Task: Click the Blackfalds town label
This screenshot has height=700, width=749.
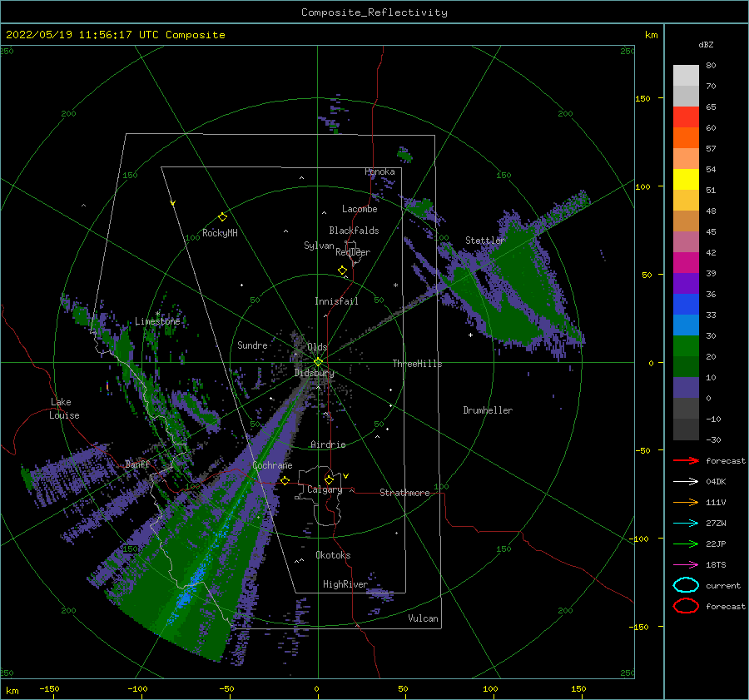Action: click(x=354, y=231)
